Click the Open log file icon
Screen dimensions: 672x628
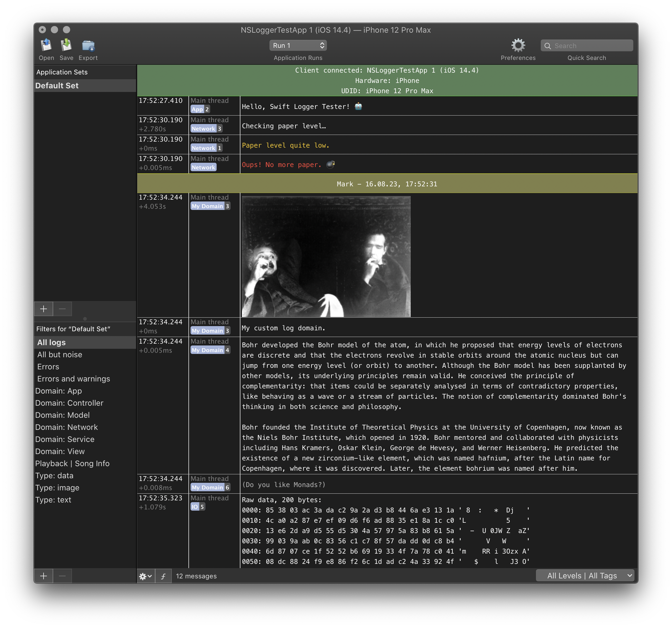pyautogui.click(x=46, y=46)
